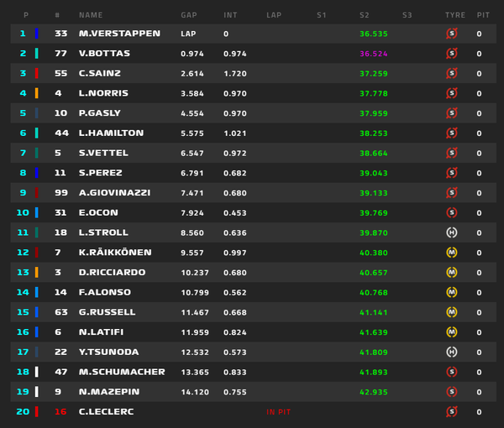This screenshot has height=428, width=504.
Task: Click Norris's orange team colour bar
Action: [x=37, y=93]
